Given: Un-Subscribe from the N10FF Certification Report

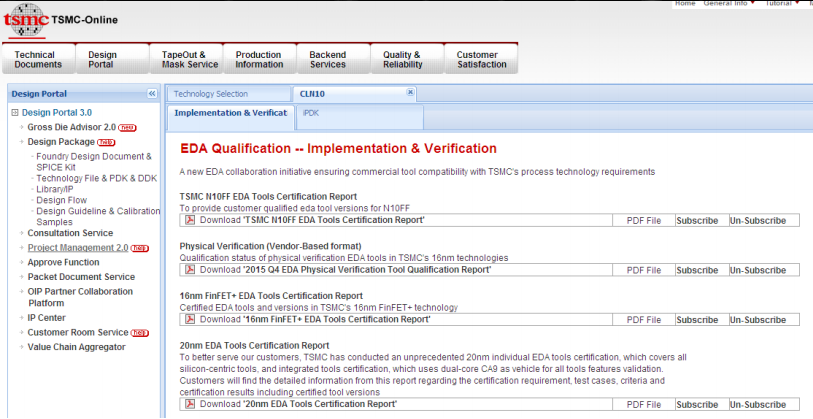Looking at the screenshot, I should point(758,220).
